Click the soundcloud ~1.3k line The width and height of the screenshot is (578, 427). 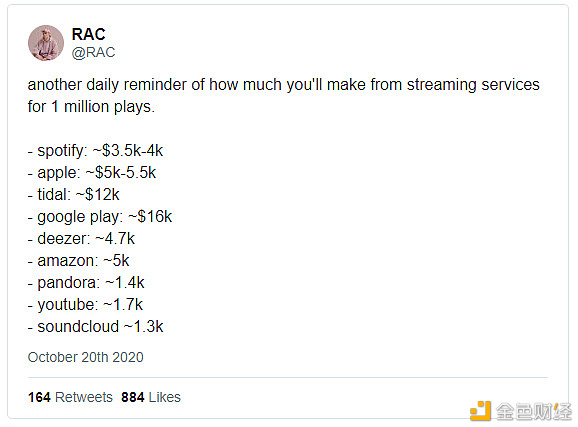point(95,327)
